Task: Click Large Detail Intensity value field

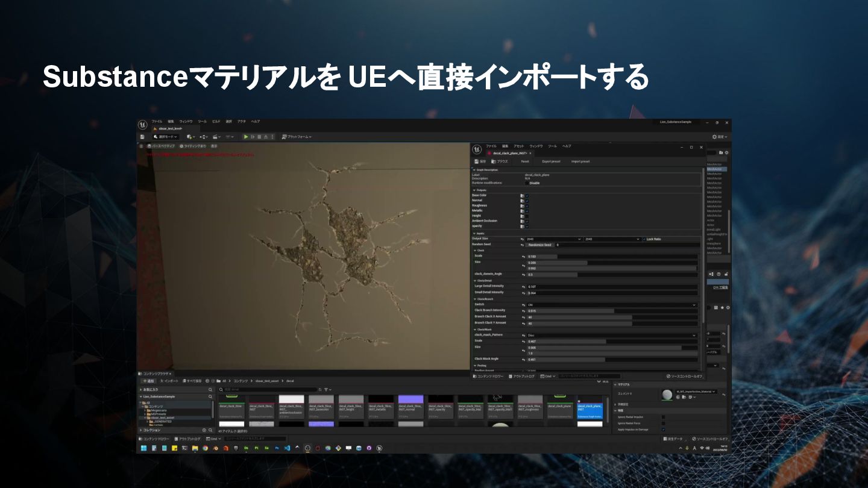Action: tap(612, 287)
